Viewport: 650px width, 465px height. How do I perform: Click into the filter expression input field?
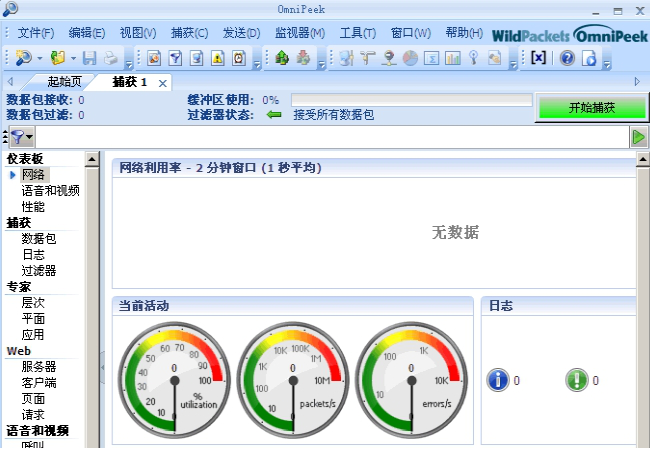(332, 137)
